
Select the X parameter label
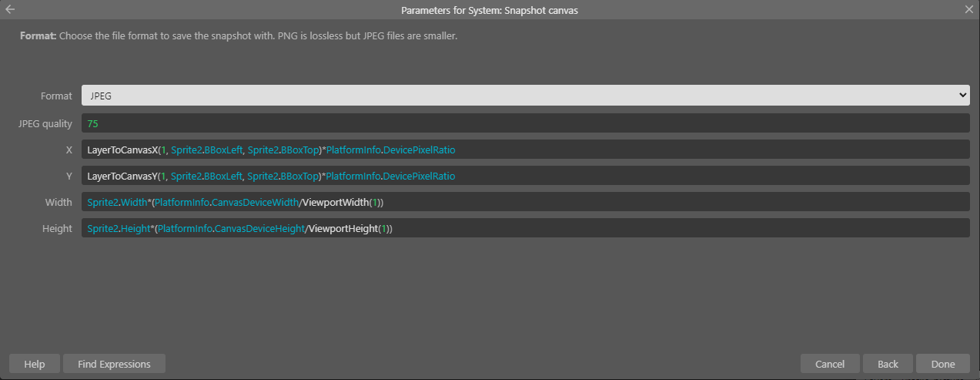click(69, 150)
